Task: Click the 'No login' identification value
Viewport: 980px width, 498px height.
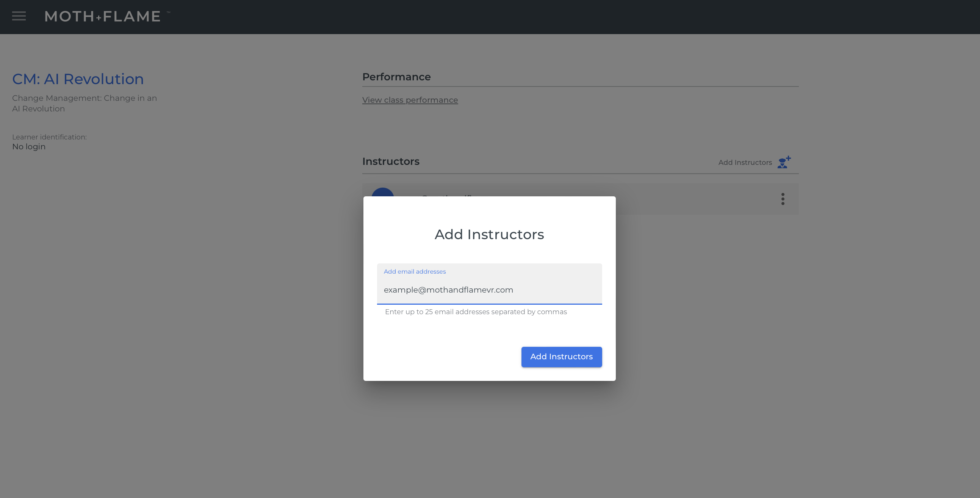Action: [29, 146]
